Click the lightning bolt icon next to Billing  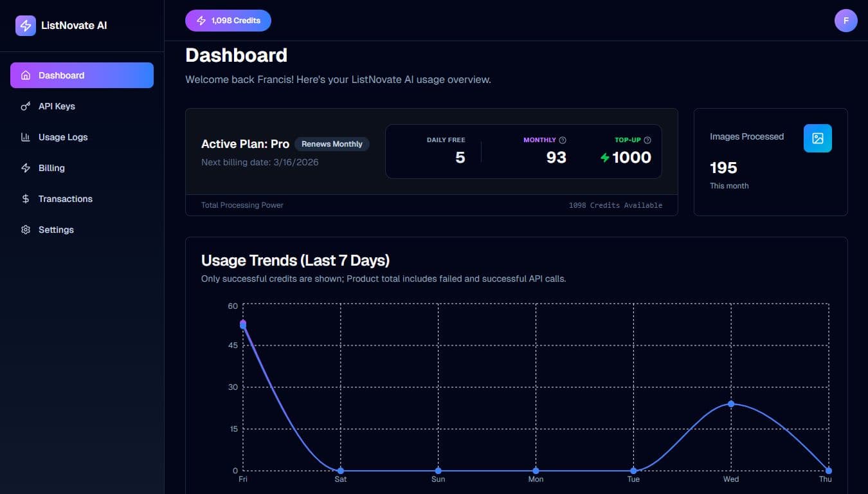pos(26,168)
